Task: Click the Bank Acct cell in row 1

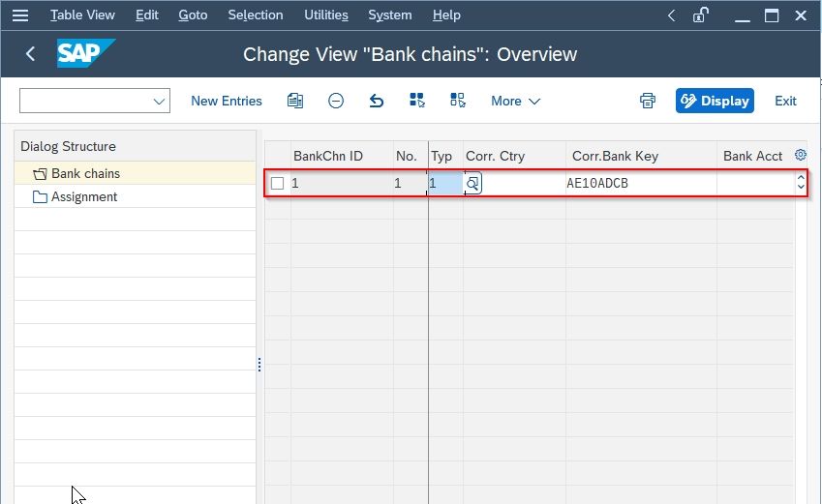Action: click(x=755, y=184)
